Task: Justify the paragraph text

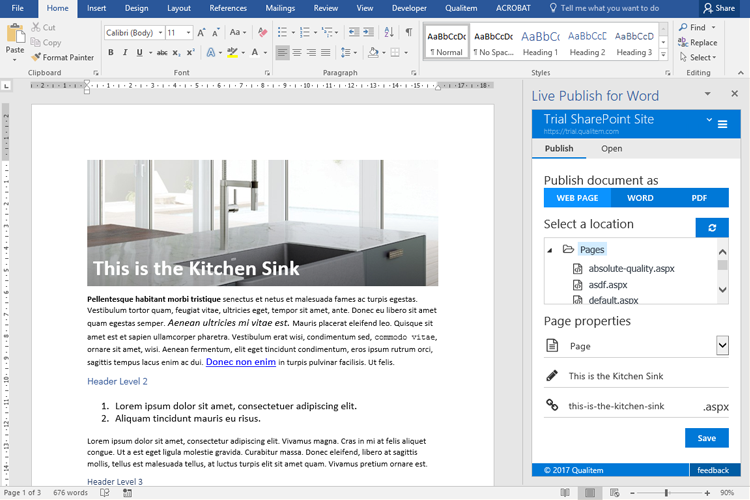Action: click(x=326, y=53)
